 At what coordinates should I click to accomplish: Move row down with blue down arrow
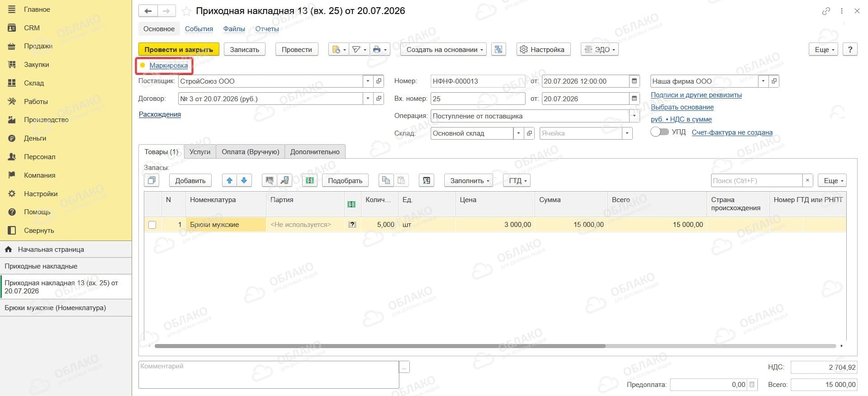click(244, 180)
